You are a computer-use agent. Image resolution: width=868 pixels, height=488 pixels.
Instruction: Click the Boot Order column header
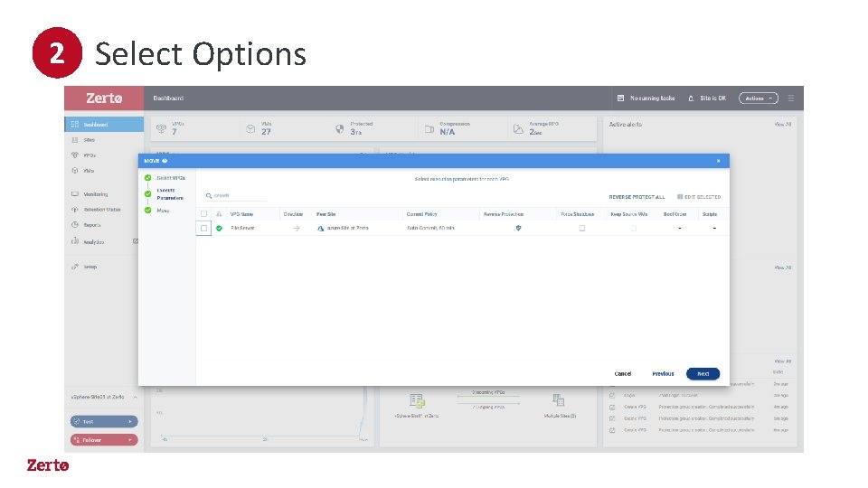675,214
